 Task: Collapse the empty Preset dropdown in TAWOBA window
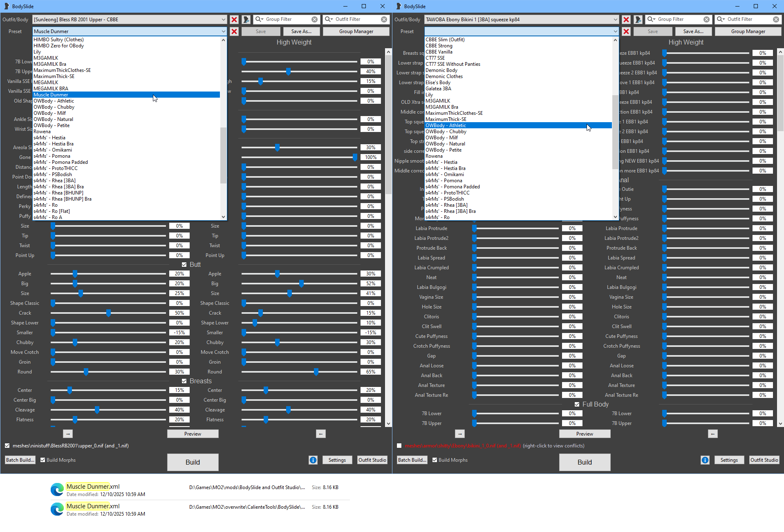[x=615, y=31]
